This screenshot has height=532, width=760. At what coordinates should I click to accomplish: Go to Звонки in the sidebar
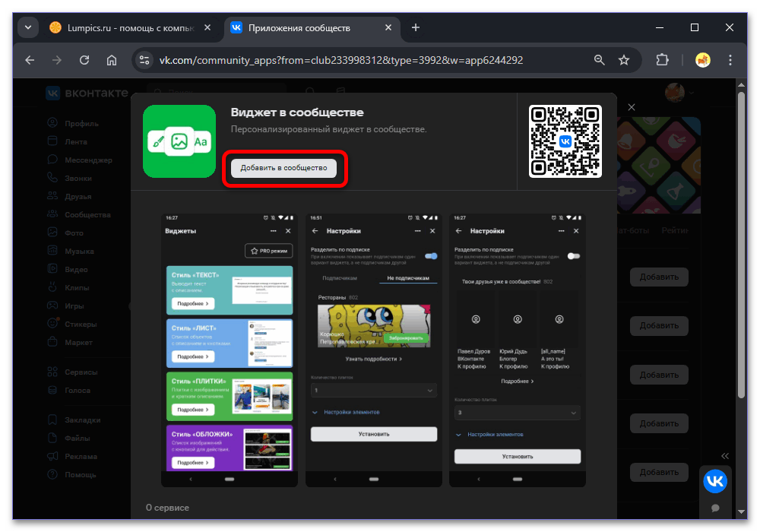click(x=69, y=178)
